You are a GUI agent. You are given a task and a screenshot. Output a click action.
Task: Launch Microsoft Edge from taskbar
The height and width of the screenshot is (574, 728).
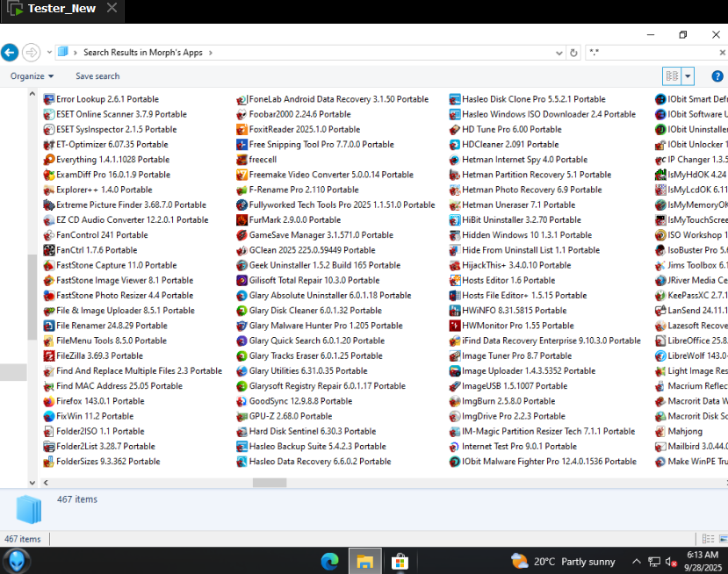[x=329, y=562]
